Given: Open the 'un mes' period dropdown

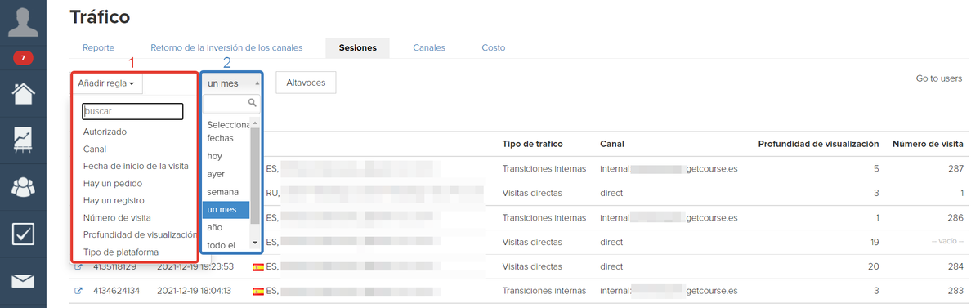Looking at the screenshot, I should [x=231, y=83].
